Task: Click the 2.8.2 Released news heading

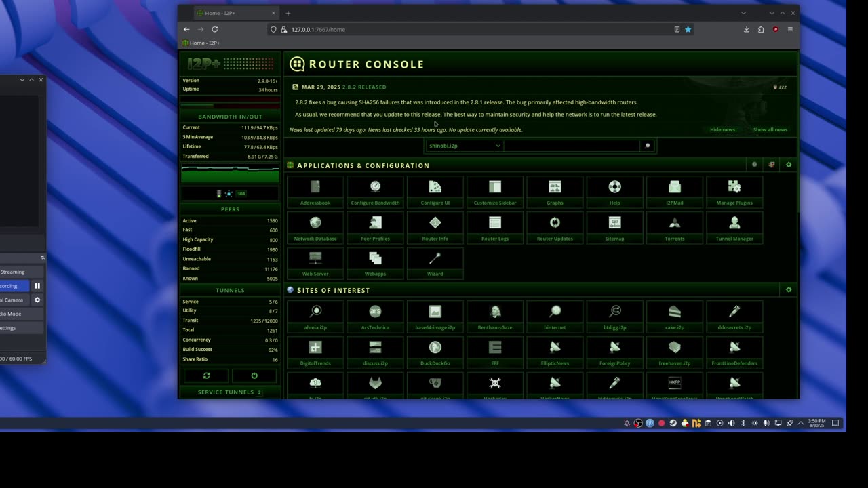Action: [x=364, y=87]
